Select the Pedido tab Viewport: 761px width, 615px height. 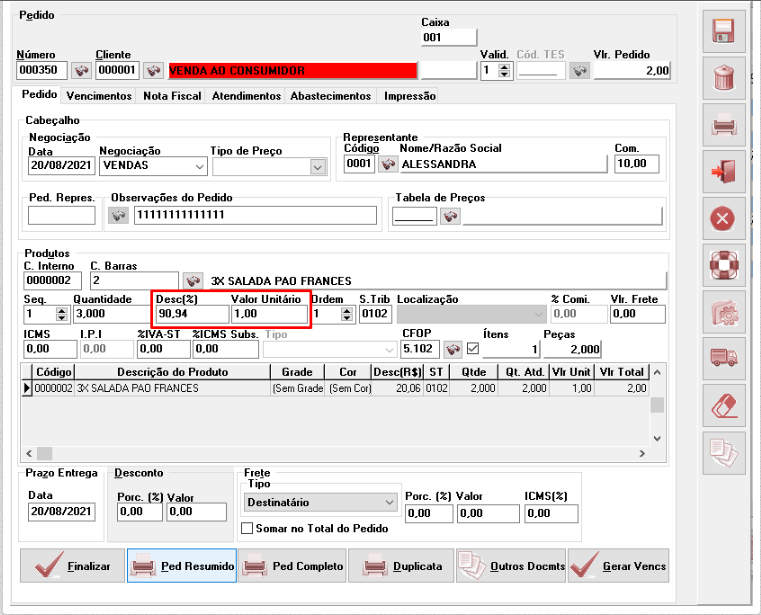pyautogui.click(x=39, y=94)
